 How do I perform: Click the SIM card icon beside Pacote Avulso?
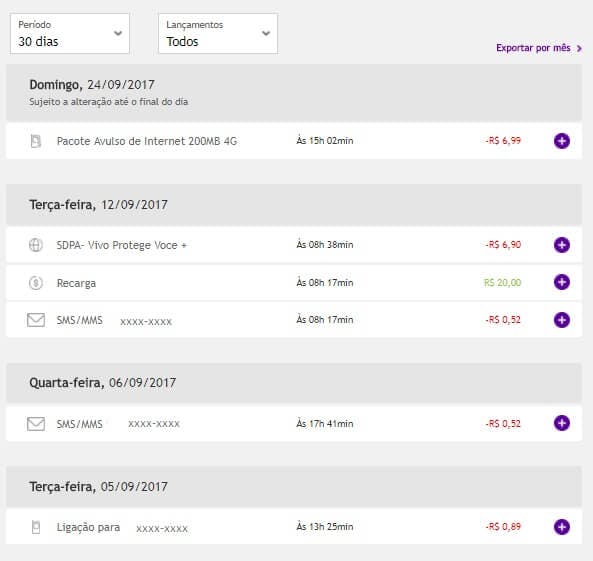(36, 141)
